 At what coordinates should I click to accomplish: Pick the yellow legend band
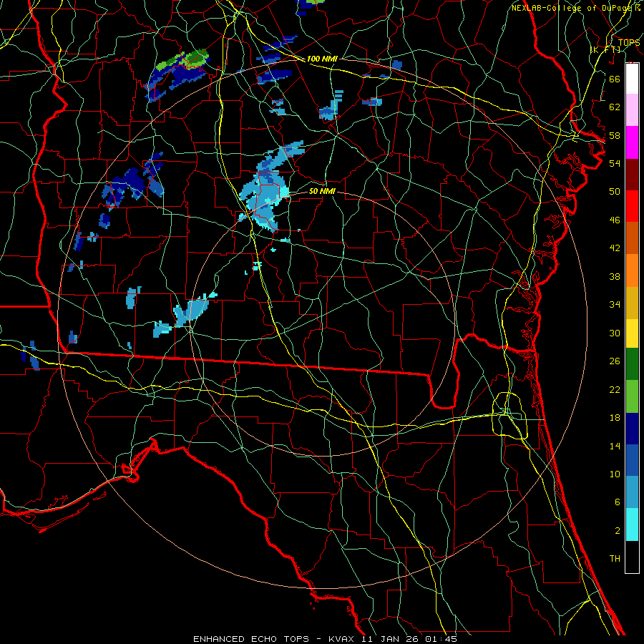tap(632, 333)
